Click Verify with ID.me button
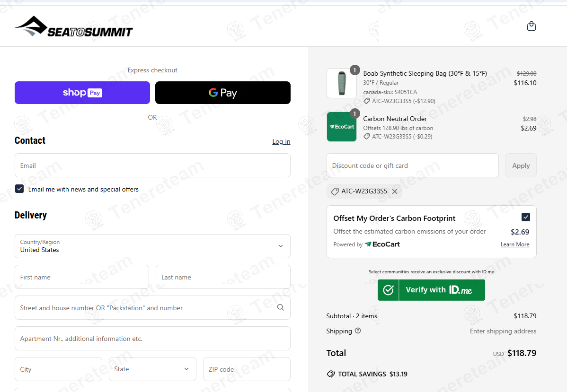This screenshot has height=392, width=567. [x=431, y=290]
